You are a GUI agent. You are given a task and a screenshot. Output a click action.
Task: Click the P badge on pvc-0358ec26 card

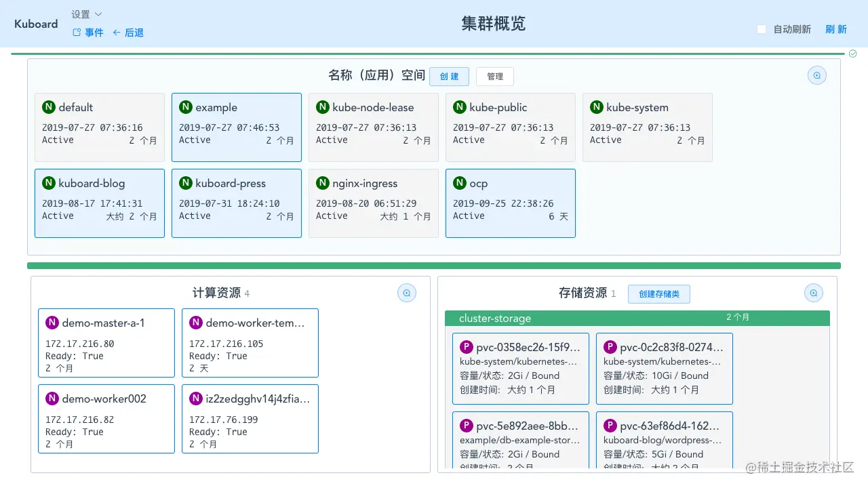(x=467, y=346)
